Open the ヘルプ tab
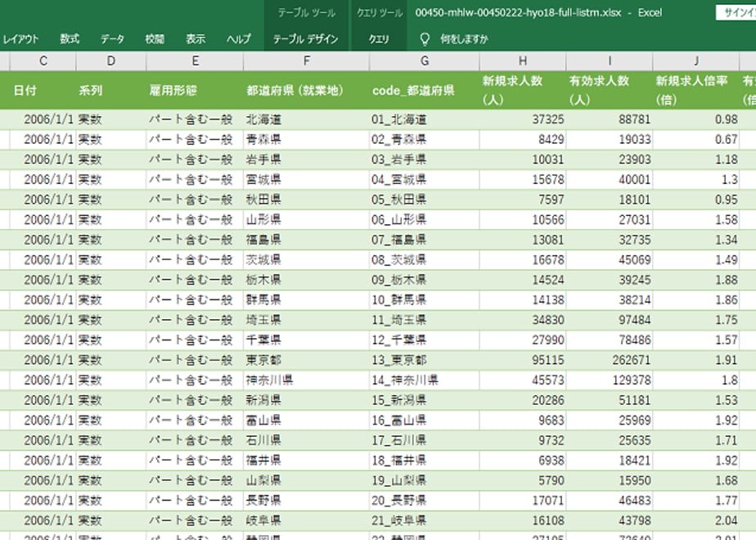Image resolution: width=756 pixels, height=540 pixels. [239, 39]
